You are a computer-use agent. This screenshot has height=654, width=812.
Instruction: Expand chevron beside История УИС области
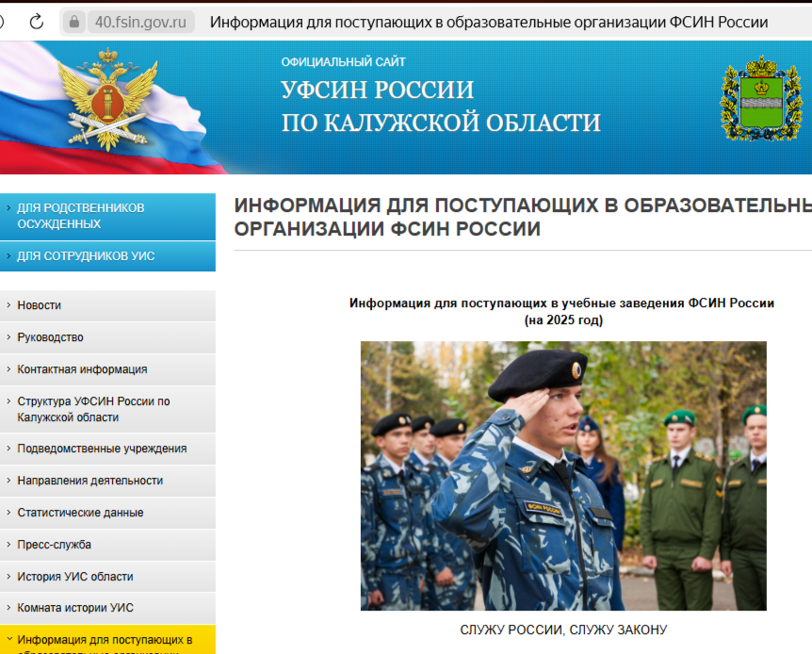click(x=8, y=577)
